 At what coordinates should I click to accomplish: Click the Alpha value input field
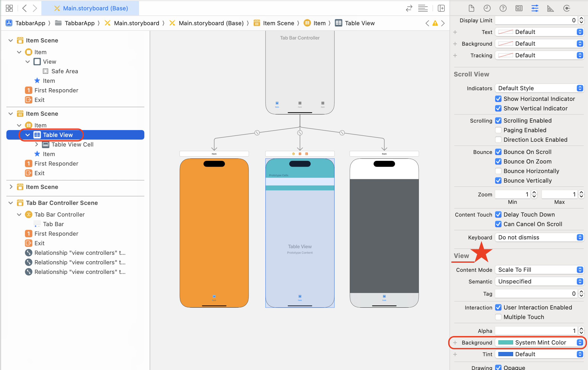tap(535, 331)
